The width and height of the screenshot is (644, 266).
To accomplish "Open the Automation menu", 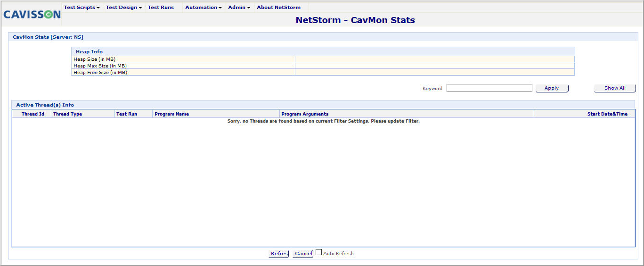I will 204,8.
